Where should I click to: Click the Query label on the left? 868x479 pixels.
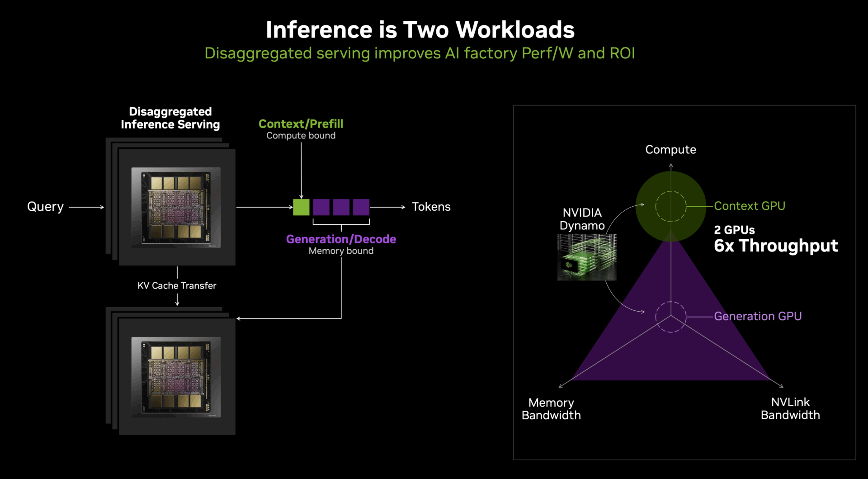[x=45, y=207]
